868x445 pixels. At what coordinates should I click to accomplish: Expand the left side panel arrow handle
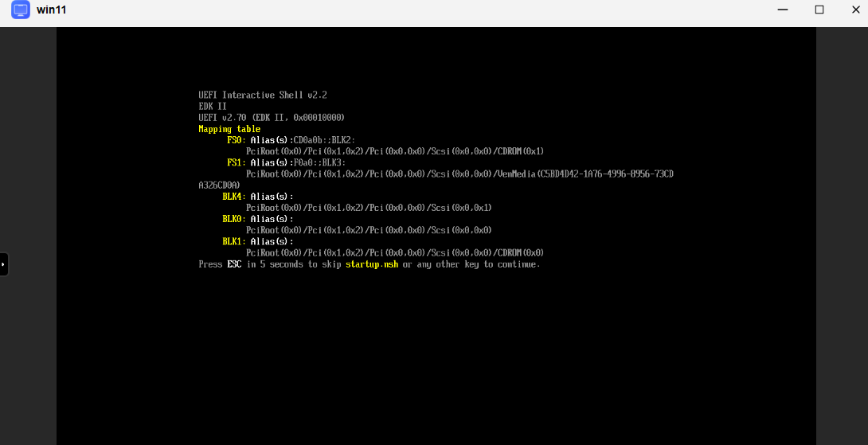3,264
